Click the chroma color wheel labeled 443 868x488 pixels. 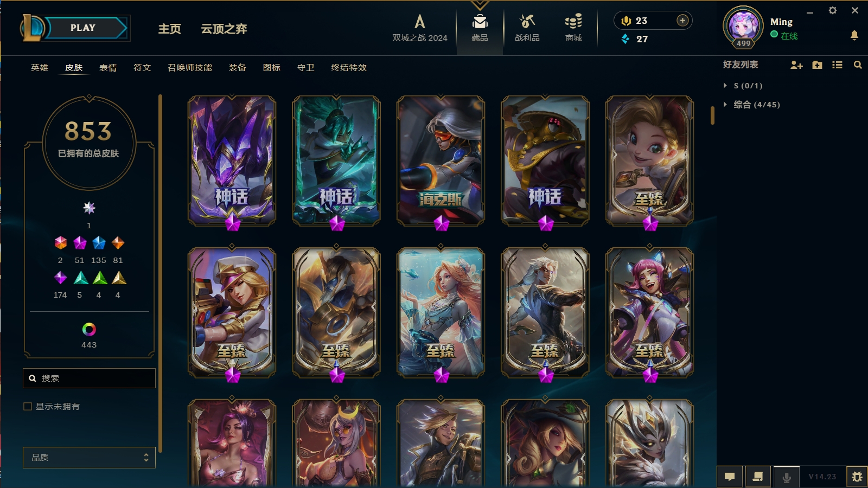[89, 329]
